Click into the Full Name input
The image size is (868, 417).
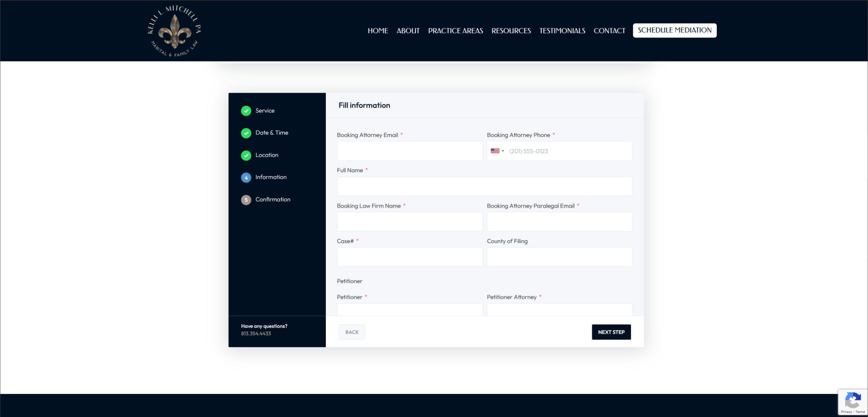click(484, 186)
